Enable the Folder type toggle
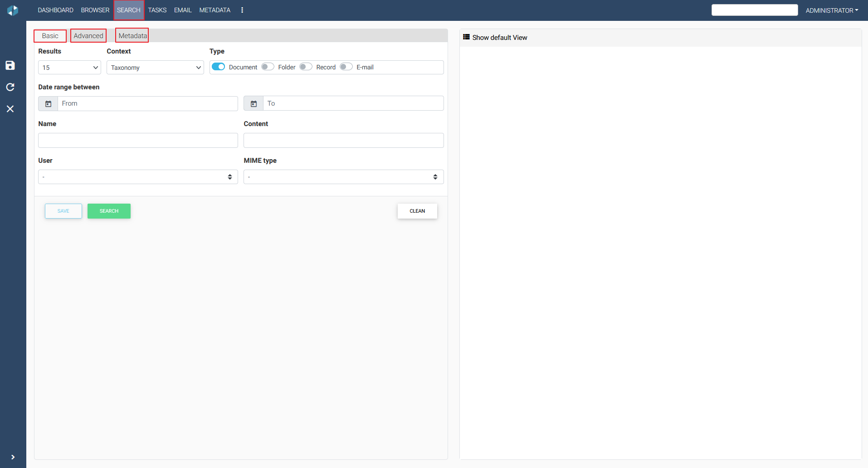The width and height of the screenshot is (868, 468). pos(268,67)
